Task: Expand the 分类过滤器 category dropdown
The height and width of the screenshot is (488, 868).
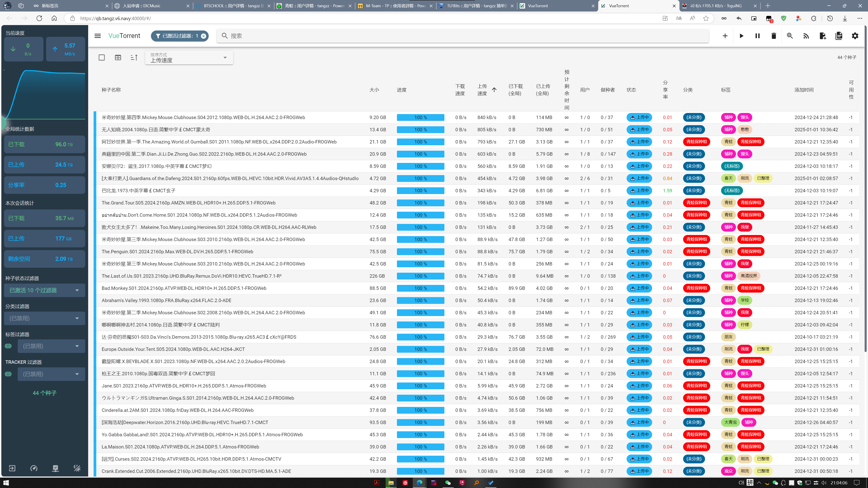Action: [45, 318]
